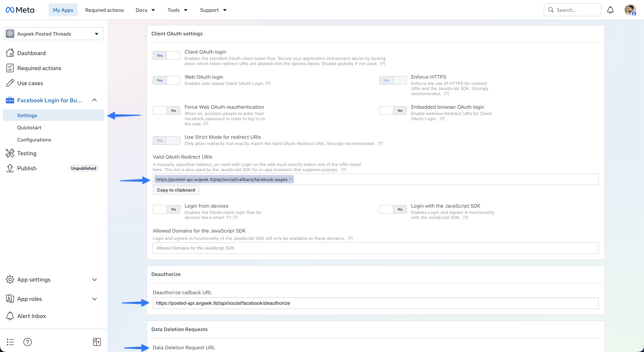
Task: Click the App roles badge icon
Action: (10, 299)
